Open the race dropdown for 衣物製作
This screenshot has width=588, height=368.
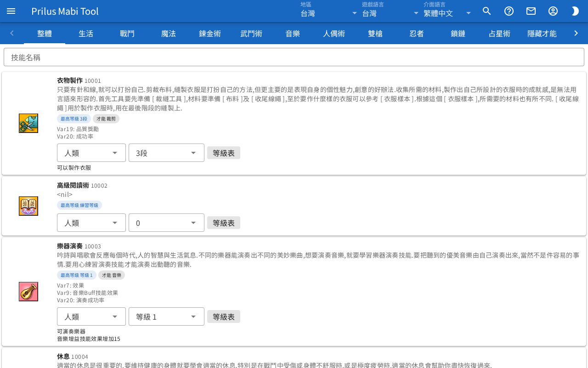(x=91, y=153)
